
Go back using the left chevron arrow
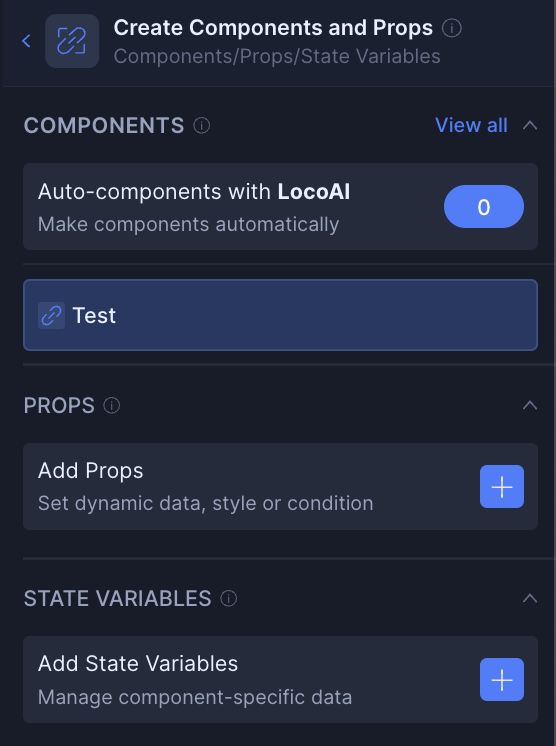(x=27, y=41)
